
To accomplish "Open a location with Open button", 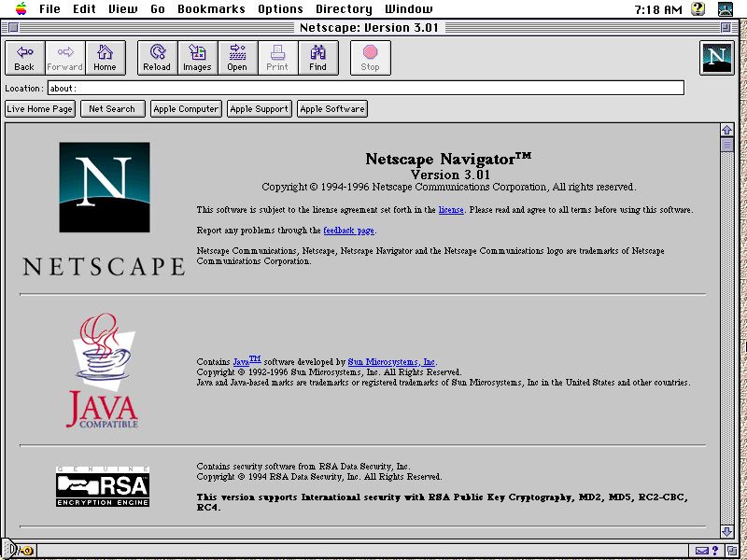I will click(237, 58).
